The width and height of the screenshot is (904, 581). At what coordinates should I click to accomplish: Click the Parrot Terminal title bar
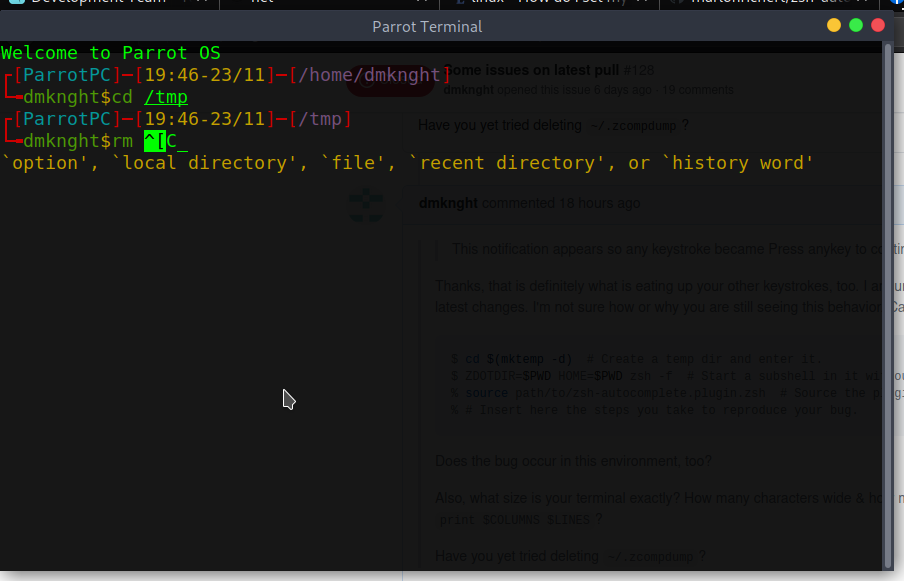427,27
